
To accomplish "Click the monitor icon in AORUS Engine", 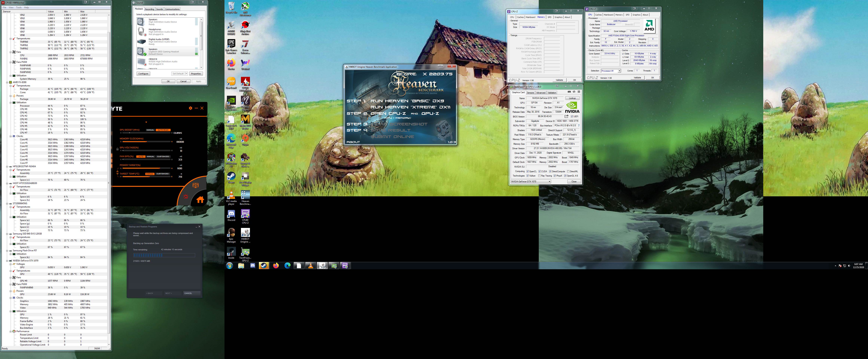I will 195,185.
